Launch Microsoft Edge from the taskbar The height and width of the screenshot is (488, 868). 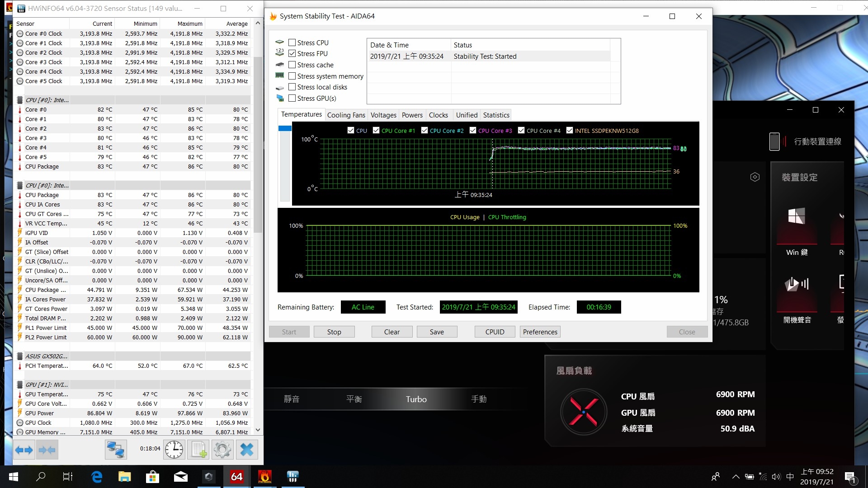point(97,477)
